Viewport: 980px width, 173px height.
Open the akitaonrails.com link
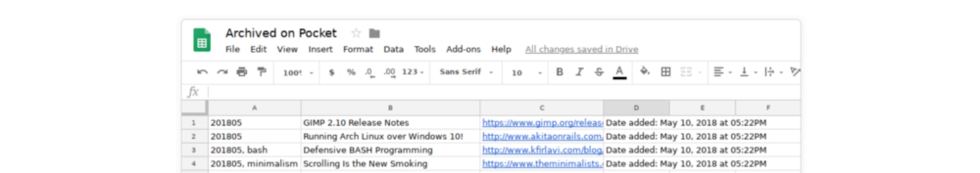tap(542, 136)
